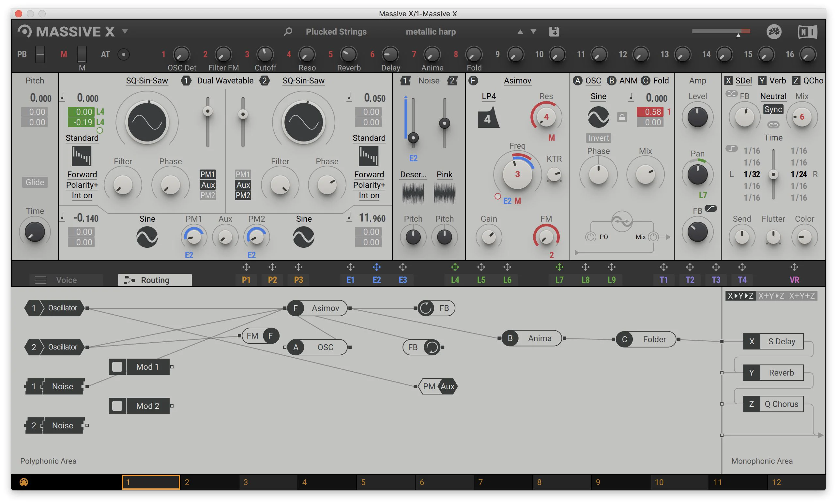Enable Invert on the OSC phase modulator
The height and width of the screenshot is (504, 837).
coord(598,138)
